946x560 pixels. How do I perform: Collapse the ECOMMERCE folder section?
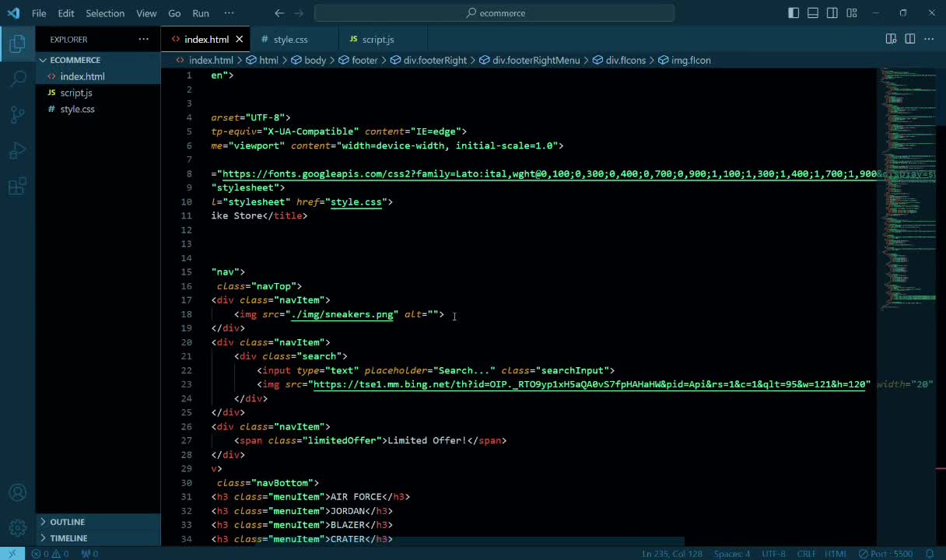(x=98, y=60)
